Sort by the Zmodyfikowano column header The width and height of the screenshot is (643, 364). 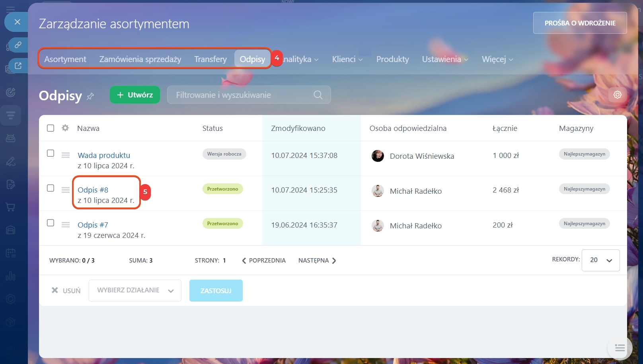(x=298, y=128)
